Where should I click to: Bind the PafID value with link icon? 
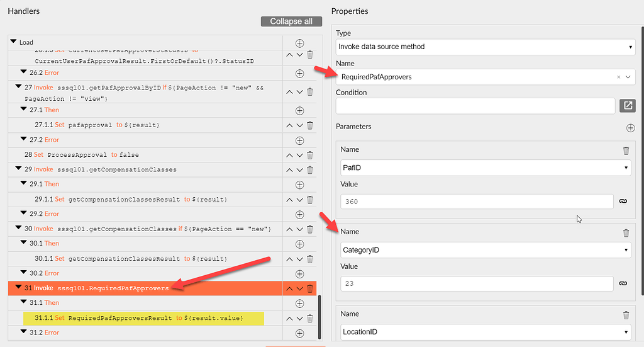[623, 201]
